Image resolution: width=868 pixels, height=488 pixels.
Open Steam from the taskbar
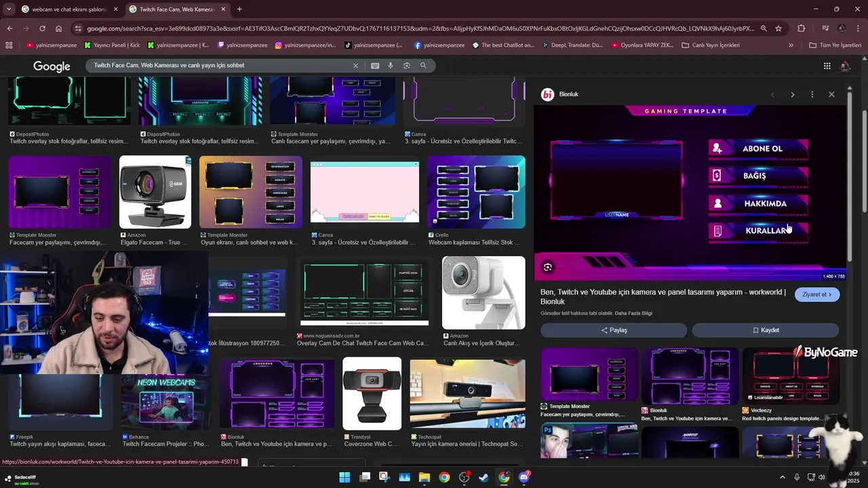[x=484, y=477]
